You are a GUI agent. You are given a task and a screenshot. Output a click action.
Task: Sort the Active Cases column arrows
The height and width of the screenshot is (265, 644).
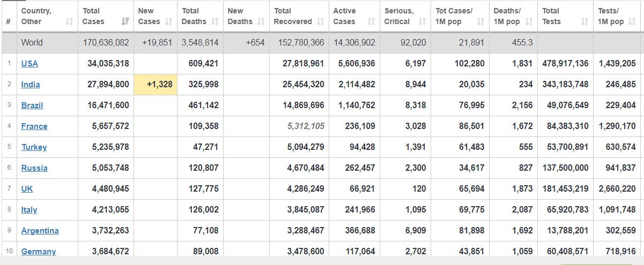372,21
